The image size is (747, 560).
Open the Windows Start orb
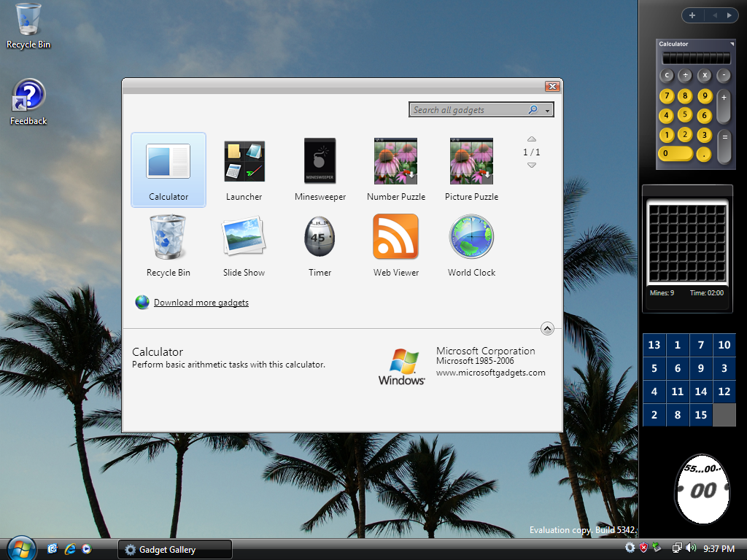(21, 548)
